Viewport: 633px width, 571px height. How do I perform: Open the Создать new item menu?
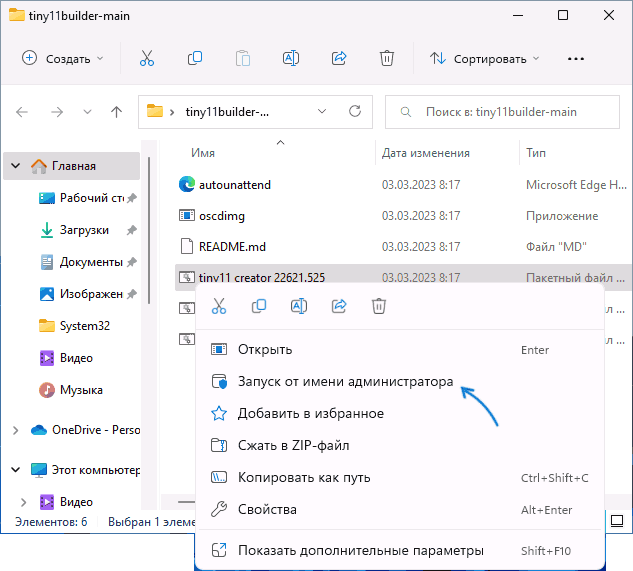pyautogui.click(x=63, y=59)
